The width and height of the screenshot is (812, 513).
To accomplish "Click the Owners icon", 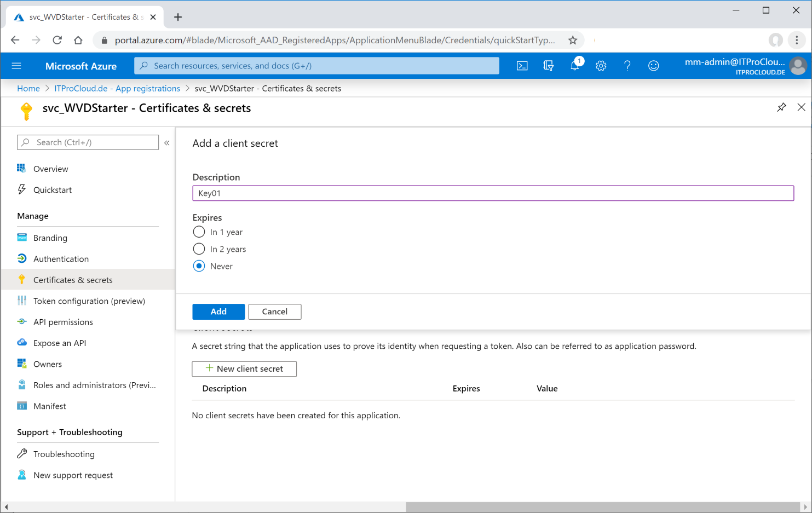I will pyautogui.click(x=22, y=364).
